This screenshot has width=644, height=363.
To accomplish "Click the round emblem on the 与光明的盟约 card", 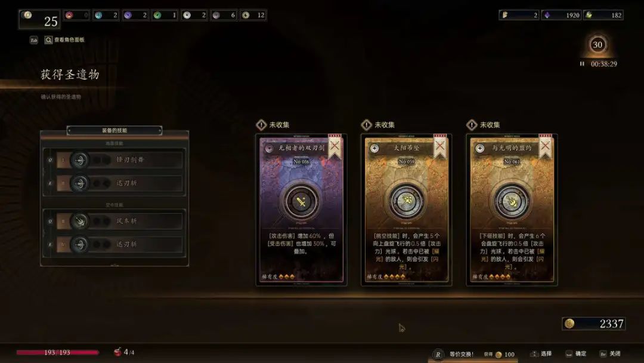I will (512, 201).
